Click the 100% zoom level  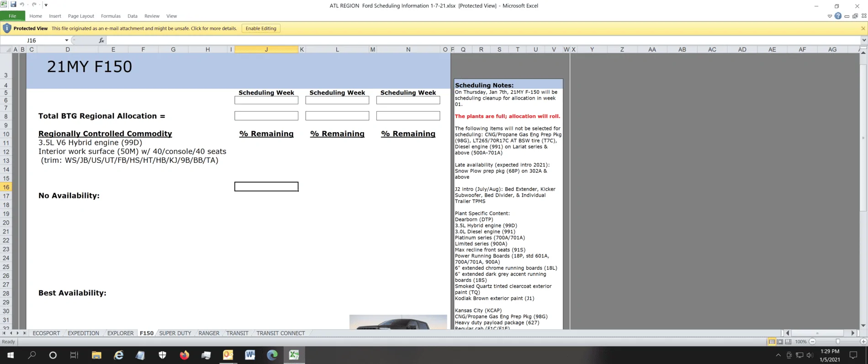click(801, 342)
